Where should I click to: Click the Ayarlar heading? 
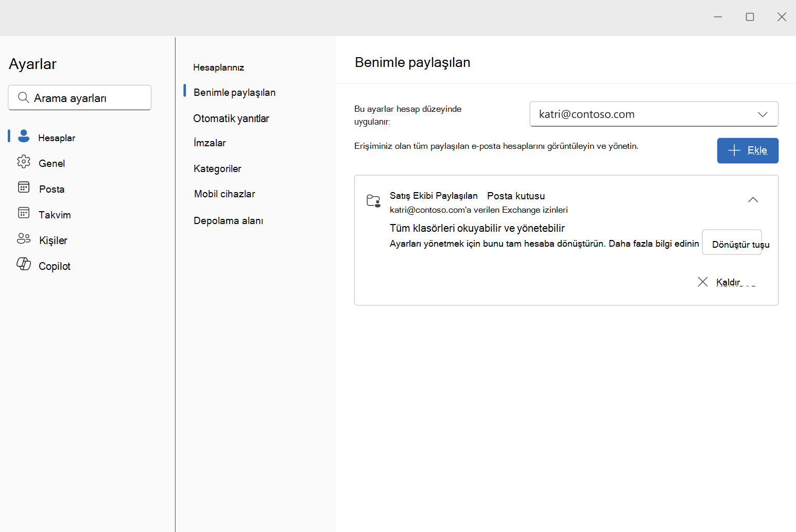pos(32,64)
